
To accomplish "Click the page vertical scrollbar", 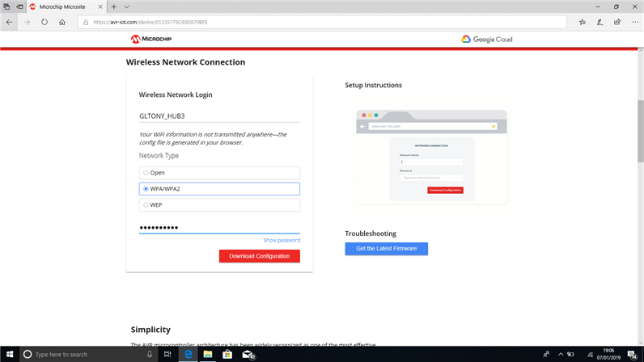I will click(x=640, y=132).
